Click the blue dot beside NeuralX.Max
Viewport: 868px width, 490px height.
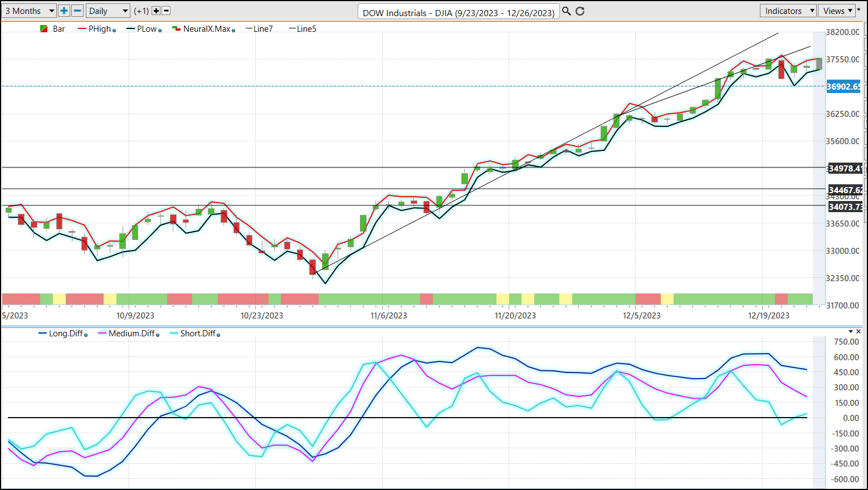point(233,31)
